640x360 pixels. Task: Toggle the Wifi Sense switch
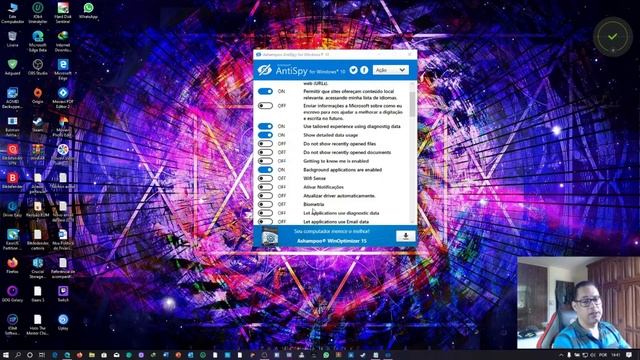[265, 178]
